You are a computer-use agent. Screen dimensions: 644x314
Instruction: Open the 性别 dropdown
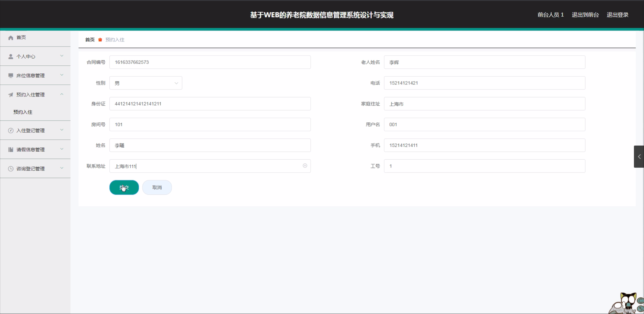coord(146,83)
